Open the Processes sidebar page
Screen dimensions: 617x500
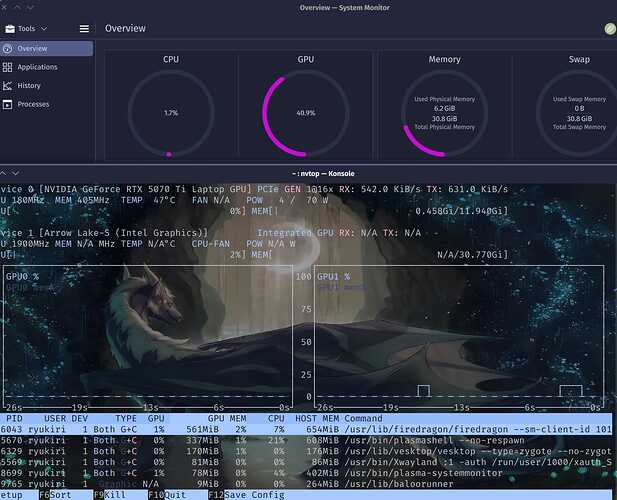46,104
